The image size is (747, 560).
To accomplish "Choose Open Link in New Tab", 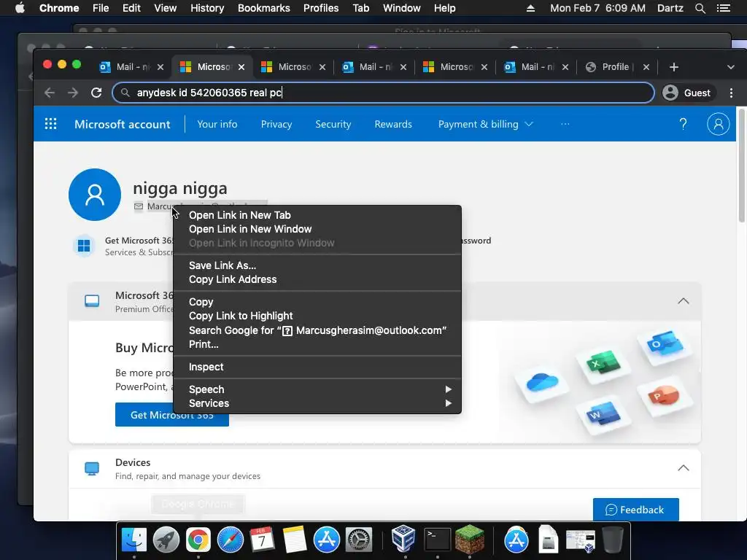I will point(317,215).
